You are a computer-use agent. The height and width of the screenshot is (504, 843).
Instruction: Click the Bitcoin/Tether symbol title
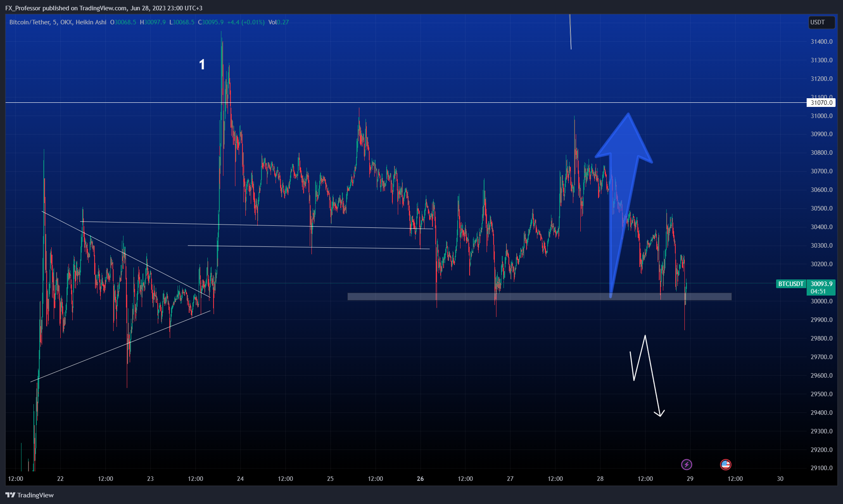click(29, 22)
